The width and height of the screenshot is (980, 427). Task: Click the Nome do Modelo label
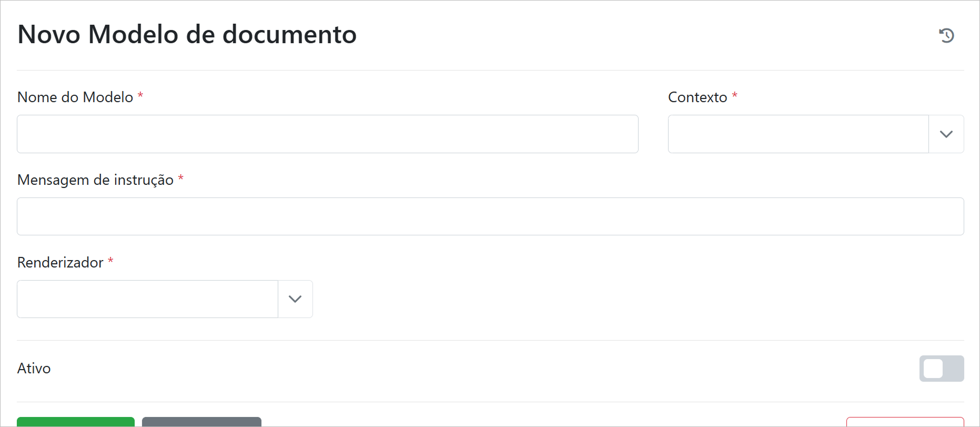[75, 97]
